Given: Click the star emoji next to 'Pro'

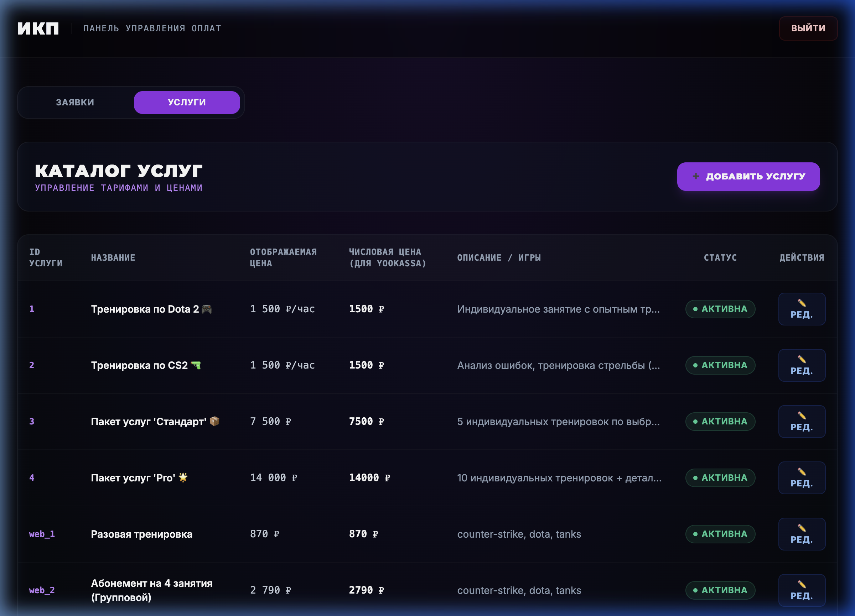Looking at the screenshot, I should pyautogui.click(x=183, y=477).
